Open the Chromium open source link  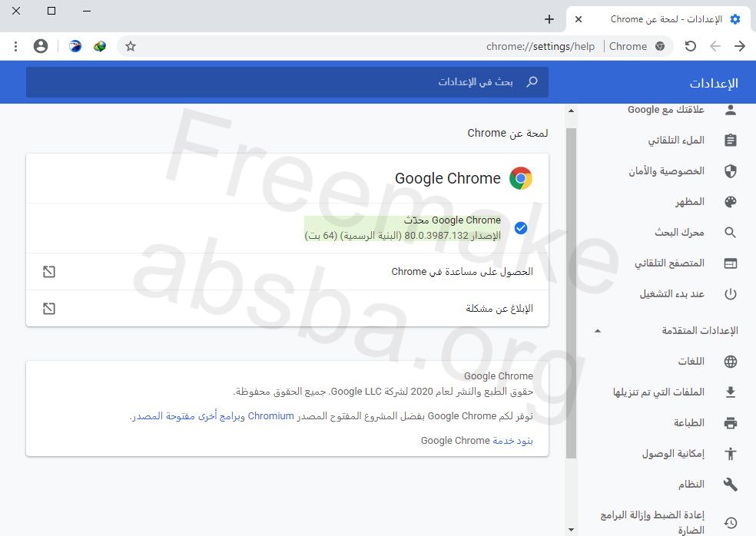click(x=271, y=416)
